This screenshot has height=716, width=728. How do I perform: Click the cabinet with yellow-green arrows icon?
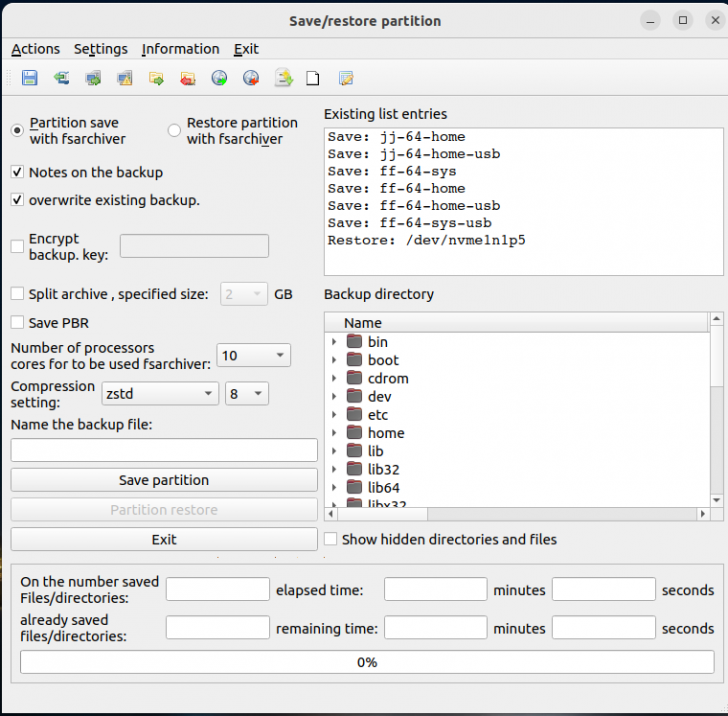(x=283, y=78)
